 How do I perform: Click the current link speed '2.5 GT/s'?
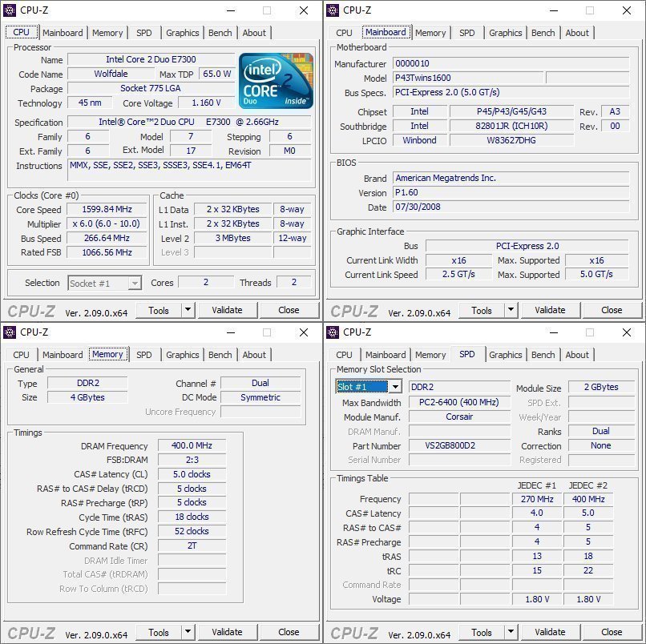pos(458,274)
